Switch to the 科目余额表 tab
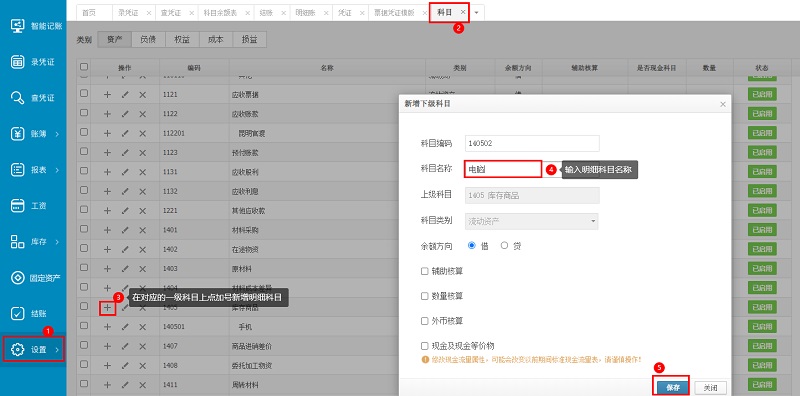This screenshot has width=800, height=396. point(220,13)
